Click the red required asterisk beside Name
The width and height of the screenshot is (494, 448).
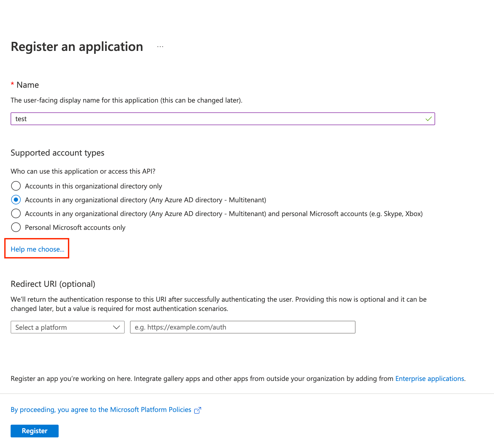12,85
